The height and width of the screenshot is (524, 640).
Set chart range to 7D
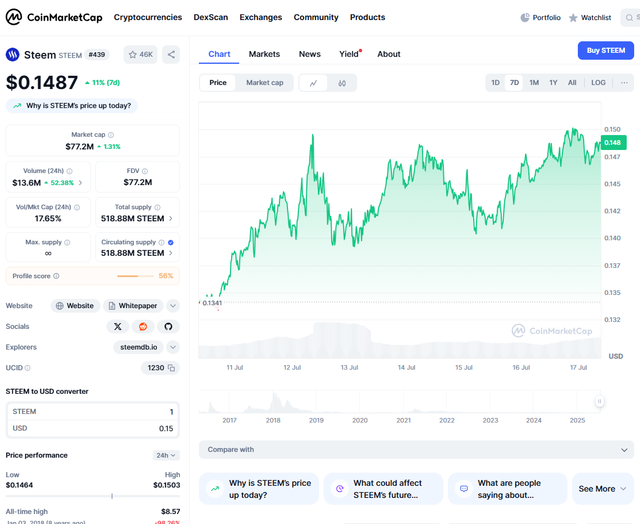[x=514, y=83]
